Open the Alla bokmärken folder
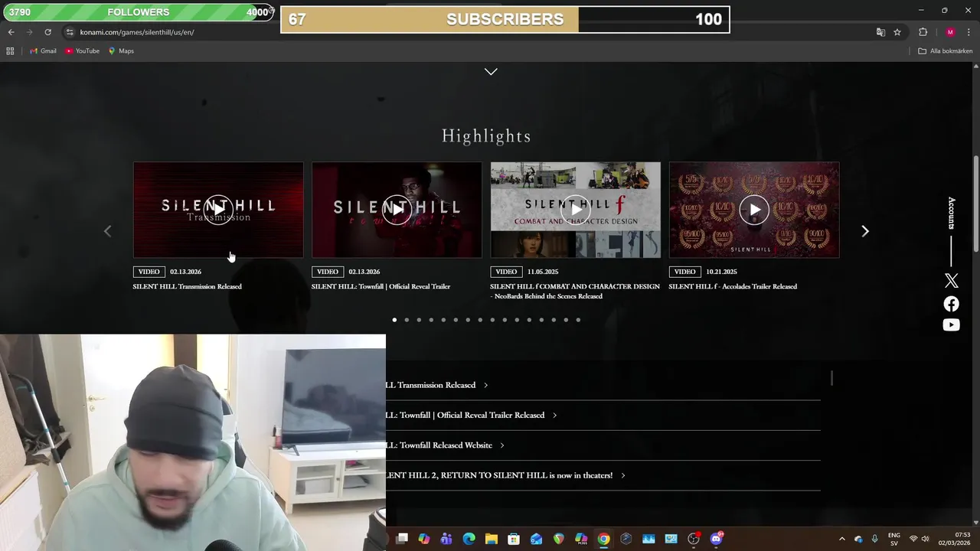Image resolution: width=980 pixels, height=551 pixels. click(x=946, y=51)
